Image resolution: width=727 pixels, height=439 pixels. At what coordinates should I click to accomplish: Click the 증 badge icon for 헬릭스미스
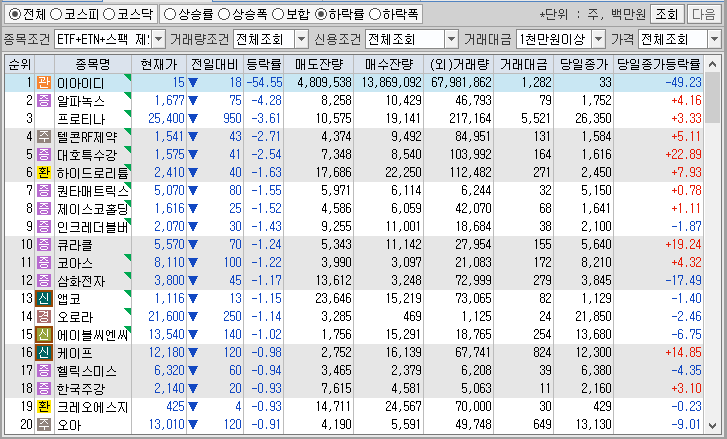click(44, 370)
